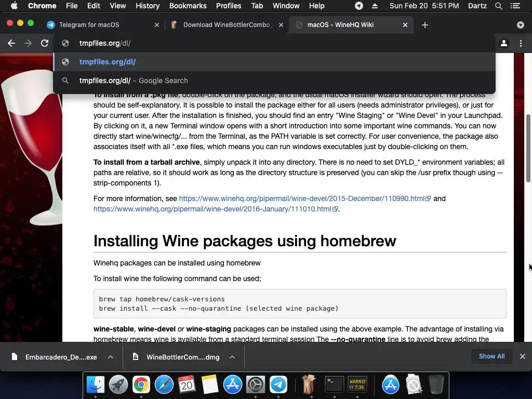Open System Preferences from the dock
The image size is (532, 399).
click(x=256, y=384)
